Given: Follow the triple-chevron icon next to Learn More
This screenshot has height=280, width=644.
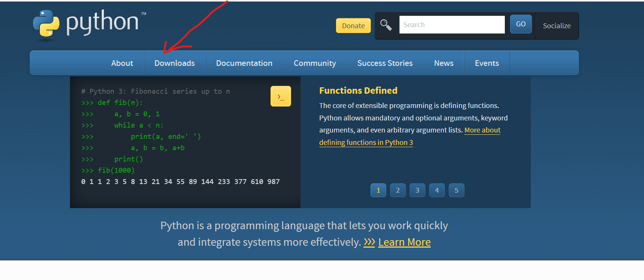Looking at the screenshot, I should [369, 242].
